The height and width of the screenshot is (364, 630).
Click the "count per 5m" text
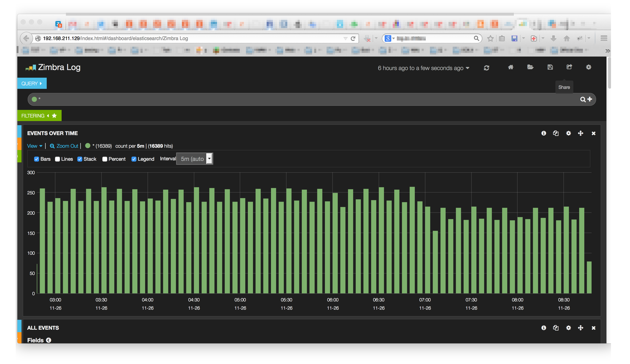130,146
